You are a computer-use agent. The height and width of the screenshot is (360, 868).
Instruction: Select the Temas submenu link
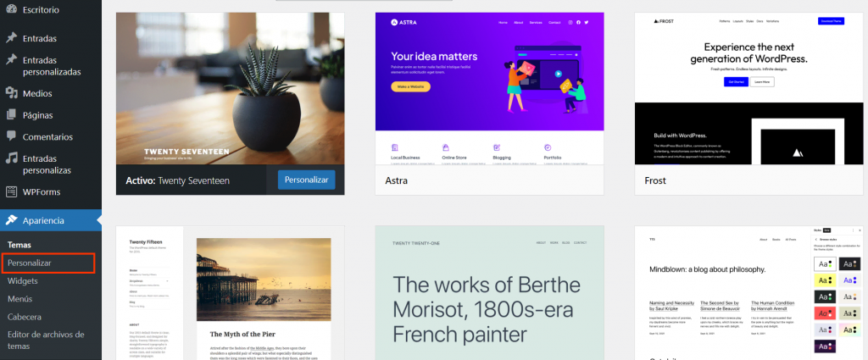pos(19,245)
